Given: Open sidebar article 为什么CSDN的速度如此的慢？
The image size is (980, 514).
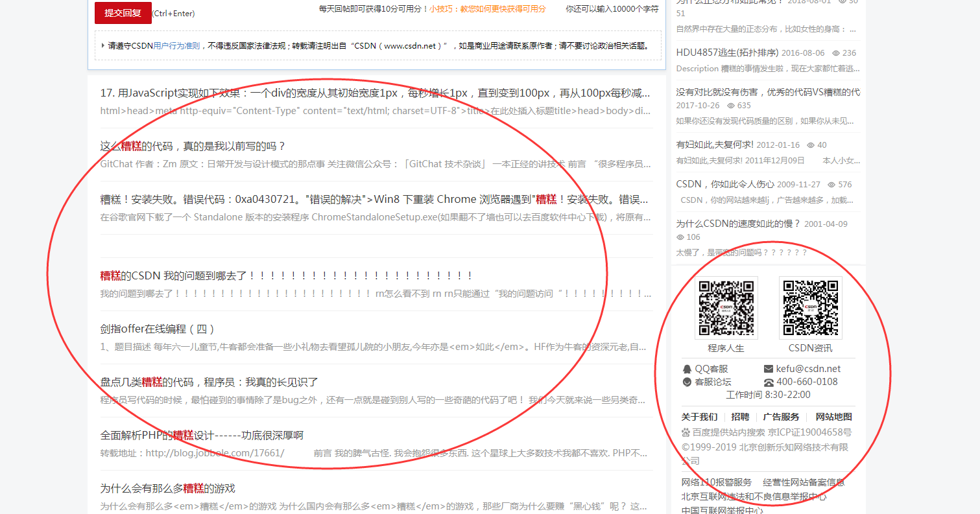Looking at the screenshot, I should (739, 224).
